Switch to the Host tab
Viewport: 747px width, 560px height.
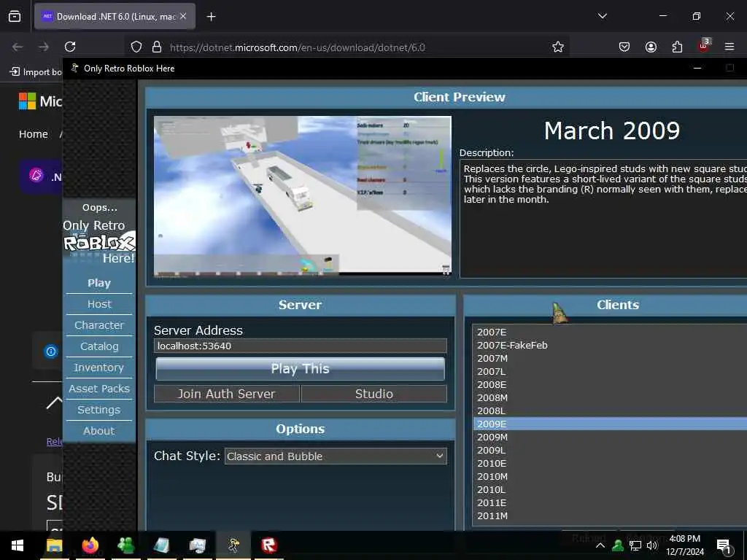click(x=99, y=304)
